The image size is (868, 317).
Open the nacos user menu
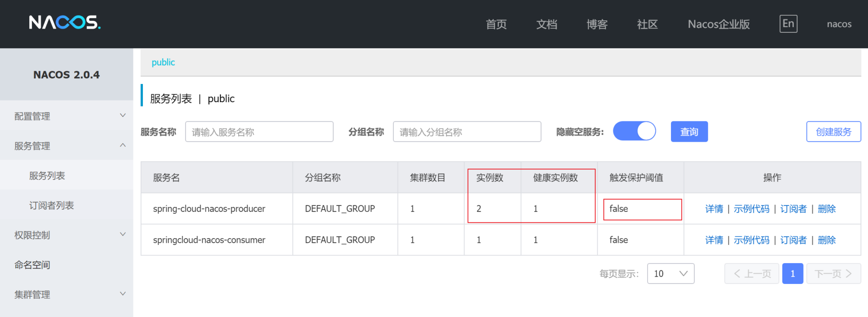tap(839, 24)
